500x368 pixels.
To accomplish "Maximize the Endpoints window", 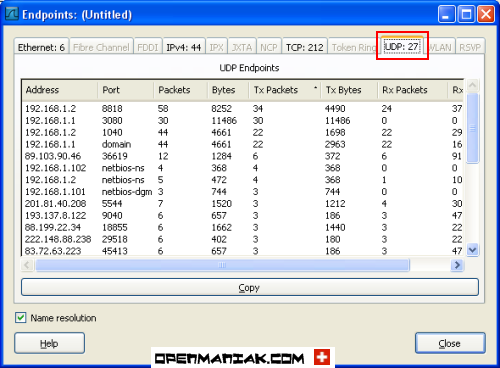I will pos(466,14).
